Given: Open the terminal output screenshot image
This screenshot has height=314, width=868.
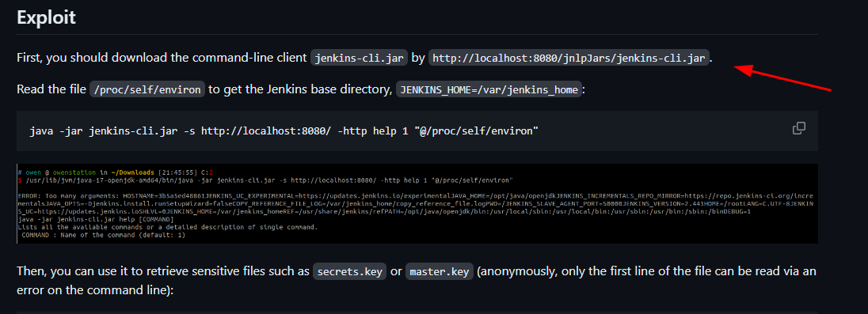Looking at the screenshot, I should click(x=417, y=203).
